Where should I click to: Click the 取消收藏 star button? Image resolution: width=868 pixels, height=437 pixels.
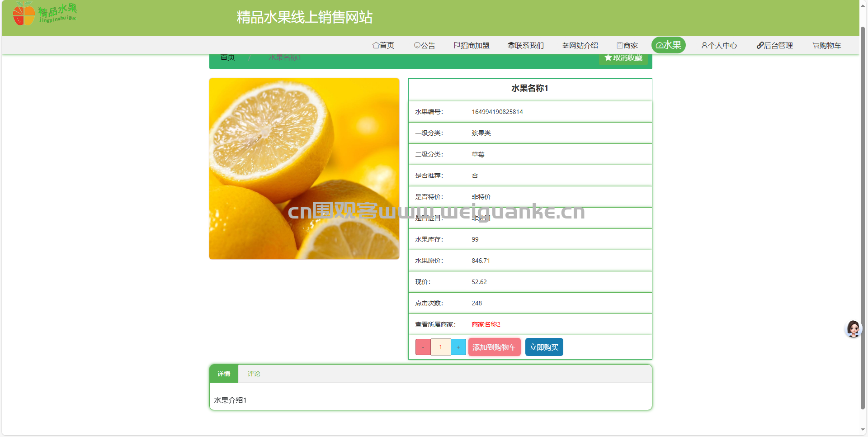(x=623, y=58)
